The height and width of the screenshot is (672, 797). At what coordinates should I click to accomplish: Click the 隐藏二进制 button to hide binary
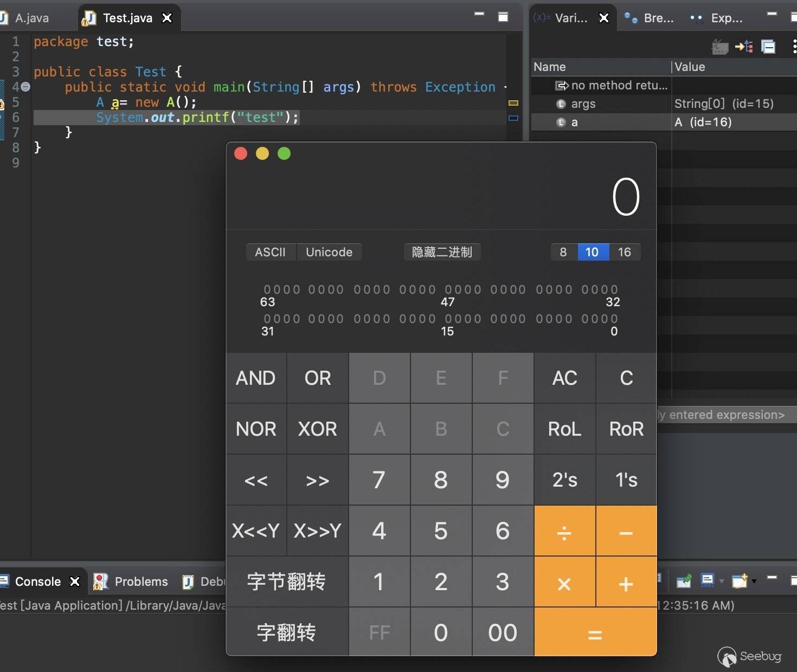pos(442,252)
